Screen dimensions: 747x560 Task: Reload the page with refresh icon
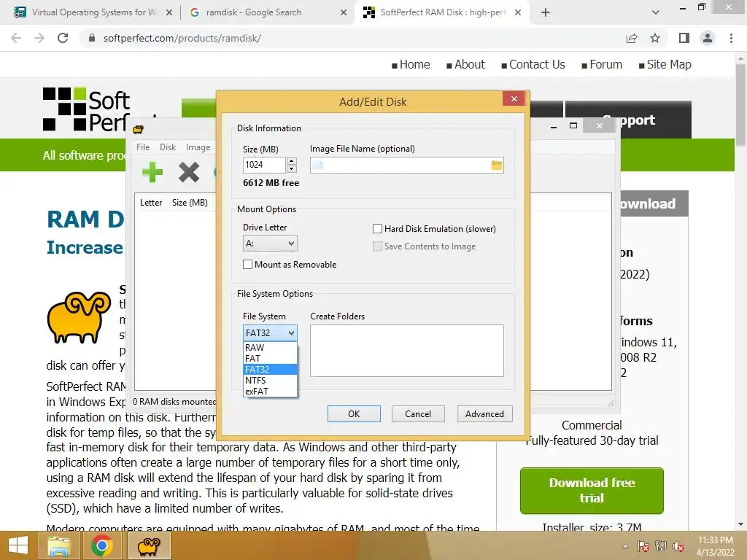coord(63,38)
